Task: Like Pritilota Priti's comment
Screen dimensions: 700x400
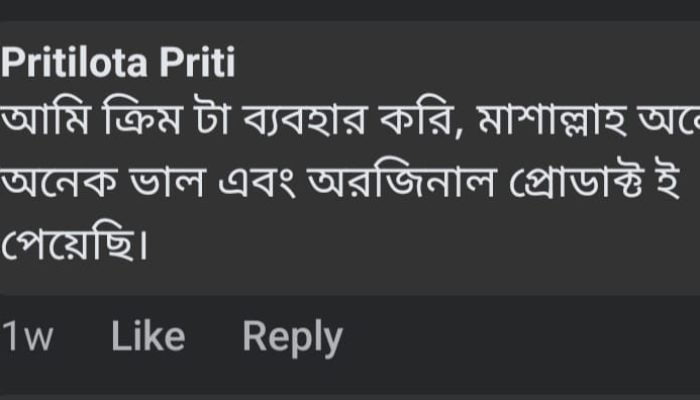Action: coord(148,337)
